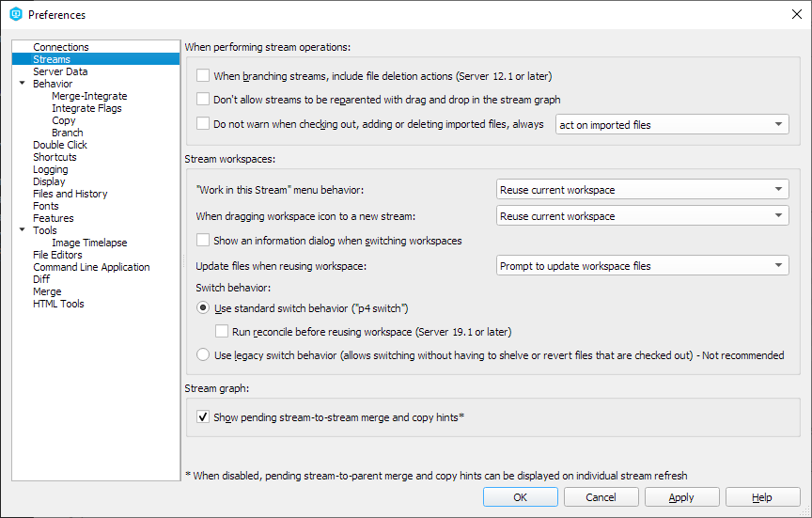Open the Connections preferences page
This screenshot has width=812, height=518.
pos(60,47)
